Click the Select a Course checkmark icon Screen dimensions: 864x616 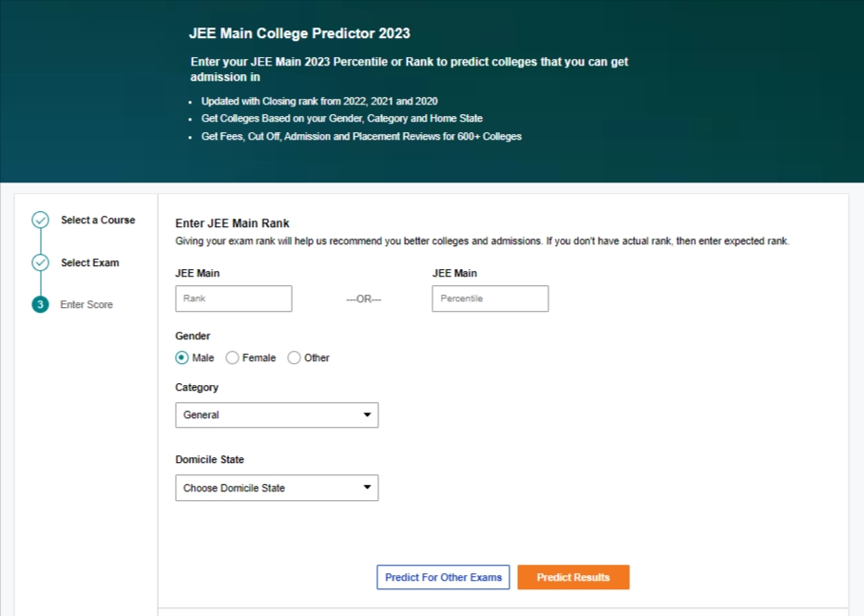pyautogui.click(x=40, y=221)
